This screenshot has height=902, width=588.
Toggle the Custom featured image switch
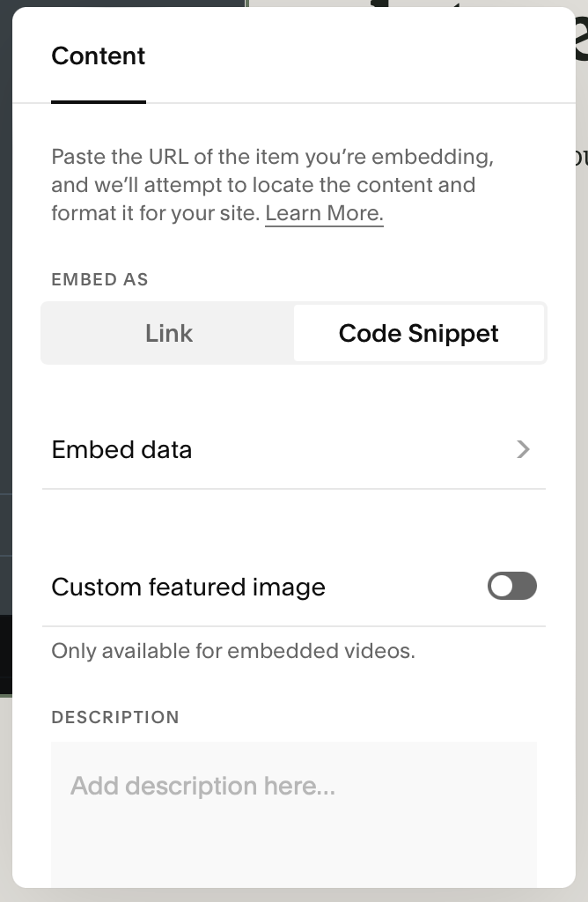[512, 586]
